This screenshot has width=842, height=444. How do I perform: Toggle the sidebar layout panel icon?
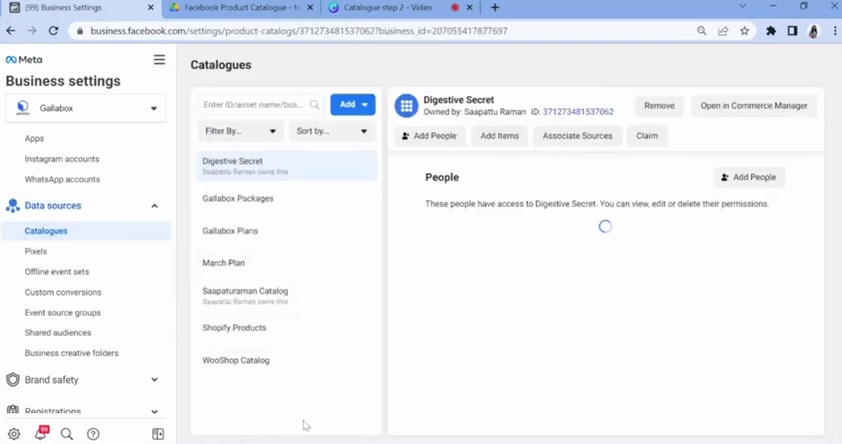158,434
